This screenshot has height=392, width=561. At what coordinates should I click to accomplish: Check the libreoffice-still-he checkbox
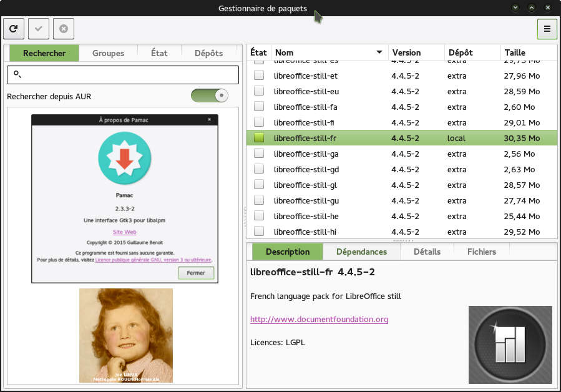coord(259,215)
